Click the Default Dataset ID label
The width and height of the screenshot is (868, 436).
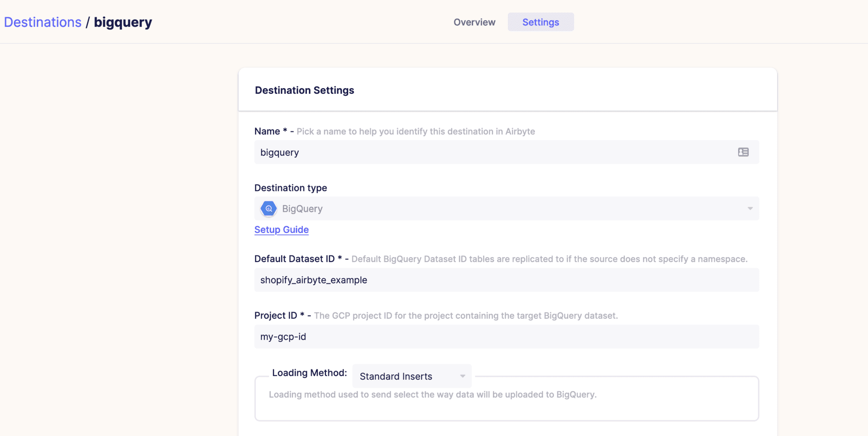coord(294,259)
